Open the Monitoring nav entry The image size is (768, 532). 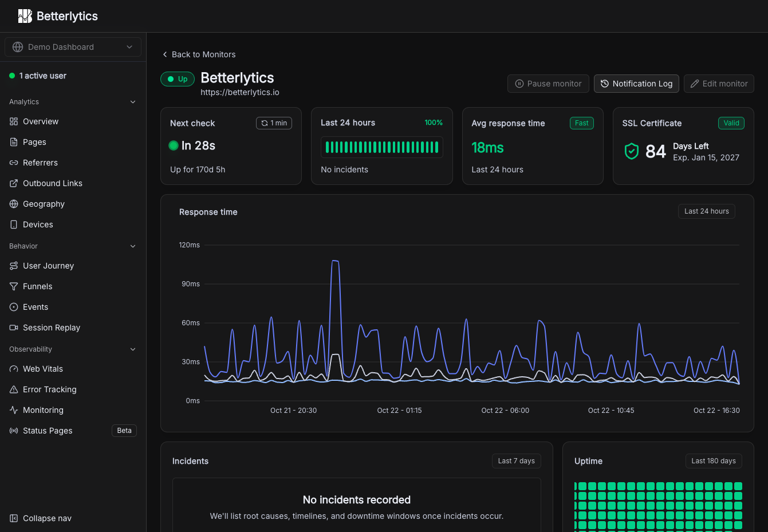73,410
